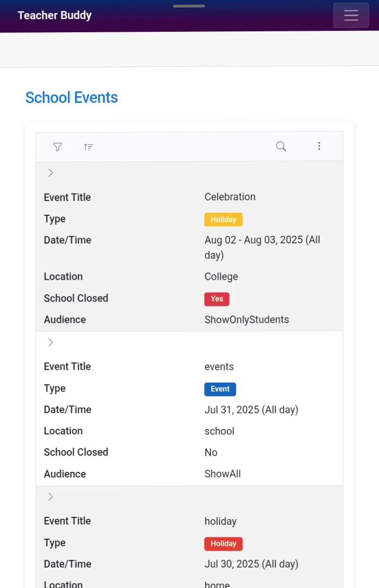Select the 'holiday' title value

pos(220,521)
